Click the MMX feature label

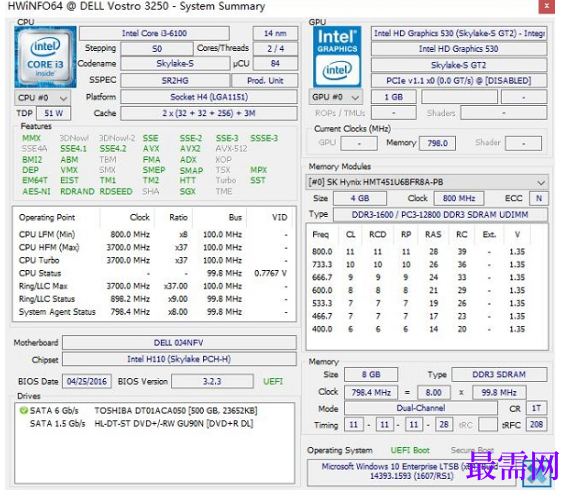(x=31, y=138)
